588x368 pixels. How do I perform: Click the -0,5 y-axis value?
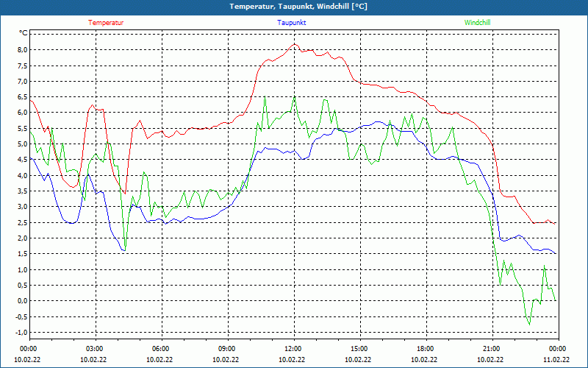(22, 316)
